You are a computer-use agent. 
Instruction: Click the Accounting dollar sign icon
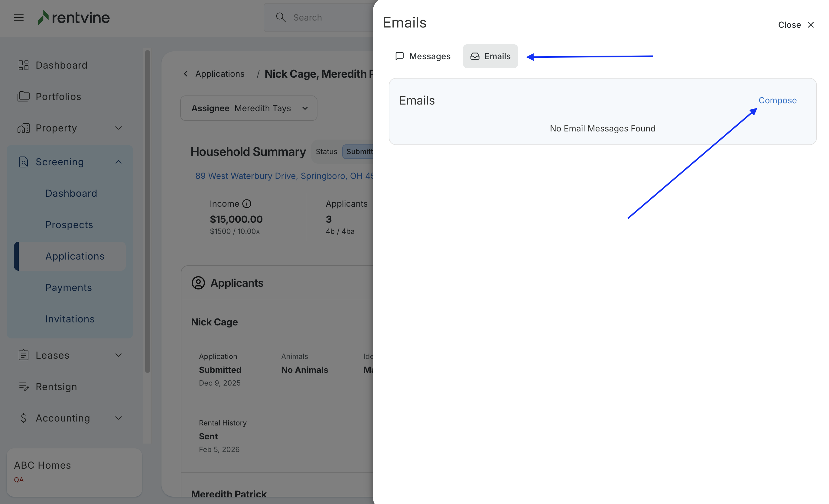[23, 418]
